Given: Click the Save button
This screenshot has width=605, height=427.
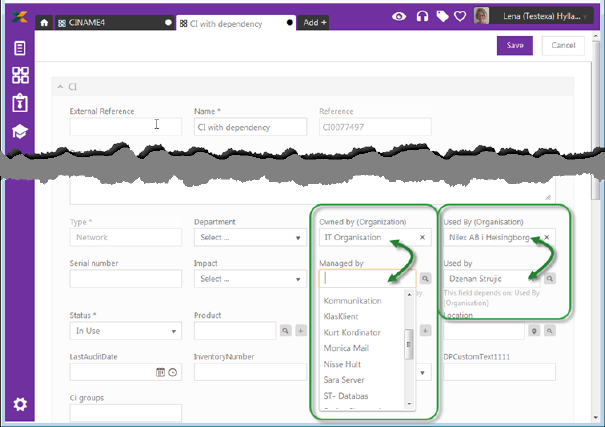Looking at the screenshot, I should [x=514, y=45].
